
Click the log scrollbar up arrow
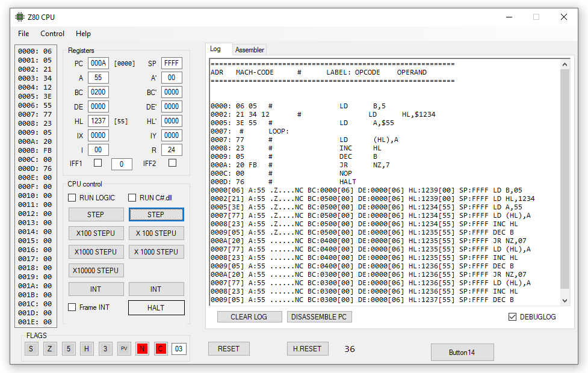[565, 64]
